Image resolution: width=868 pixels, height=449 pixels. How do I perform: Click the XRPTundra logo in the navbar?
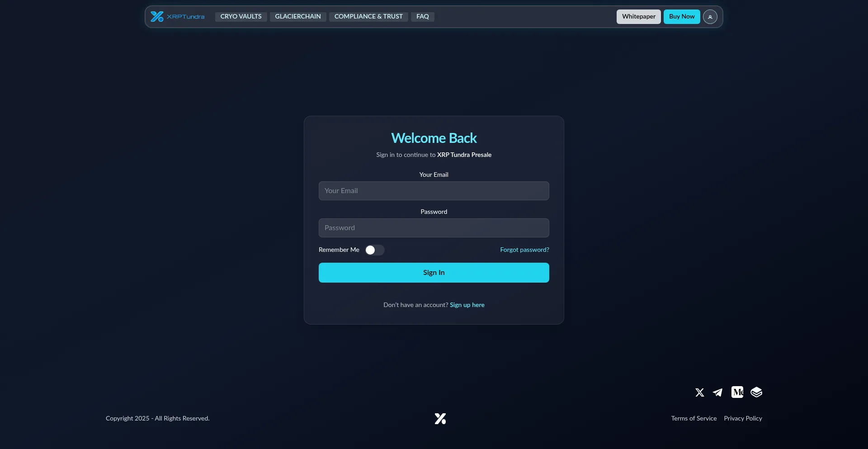coord(177,17)
